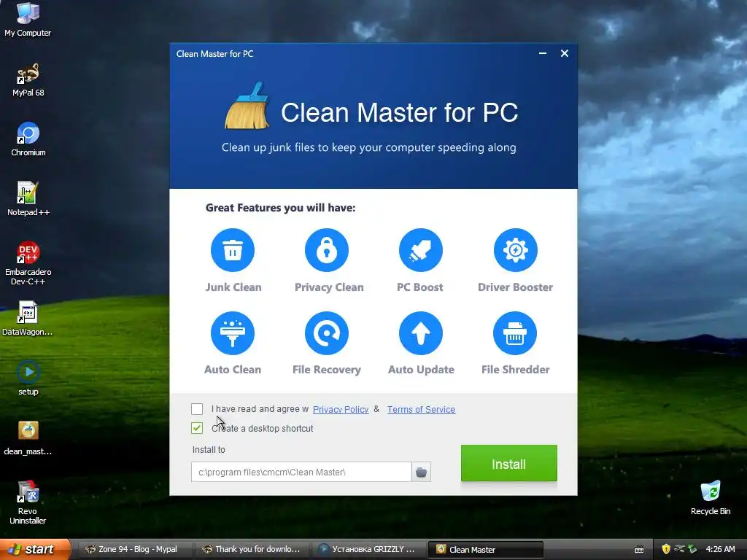Click the Privacy Clean label
747x560 pixels.
click(x=329, y=287)
